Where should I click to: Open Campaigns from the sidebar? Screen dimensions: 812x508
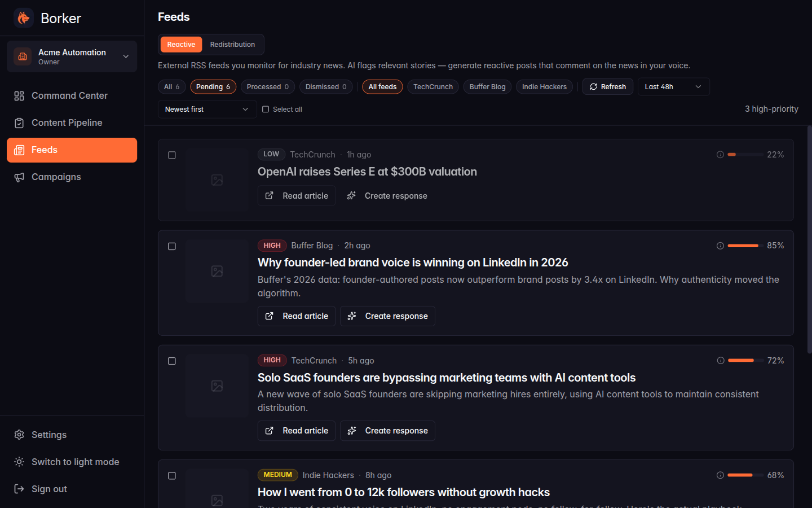pos(72,177)
